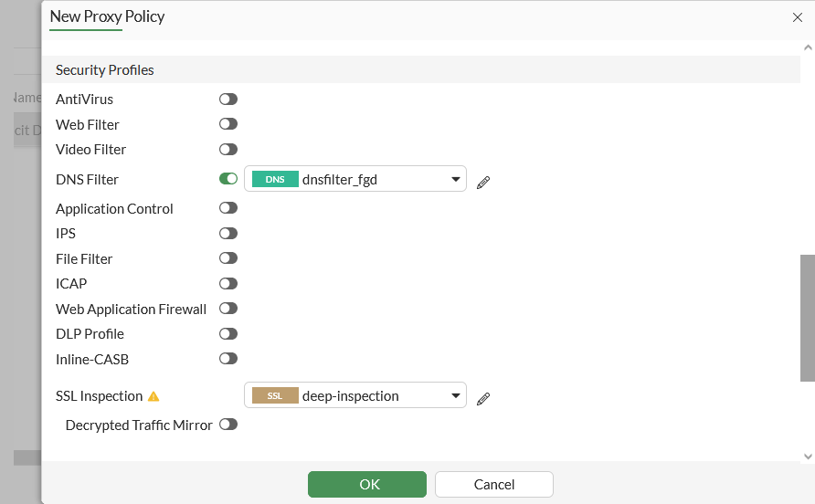Enable the AntiVirus toggle
This screenshot has height=504, width=815.
click(228, 99)
